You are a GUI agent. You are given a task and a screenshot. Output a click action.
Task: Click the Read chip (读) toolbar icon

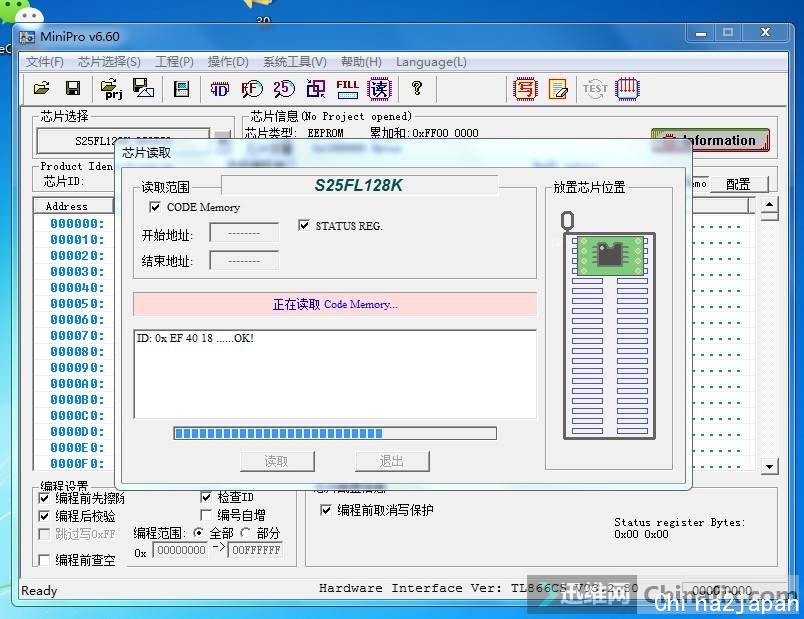tap(379, 89)
